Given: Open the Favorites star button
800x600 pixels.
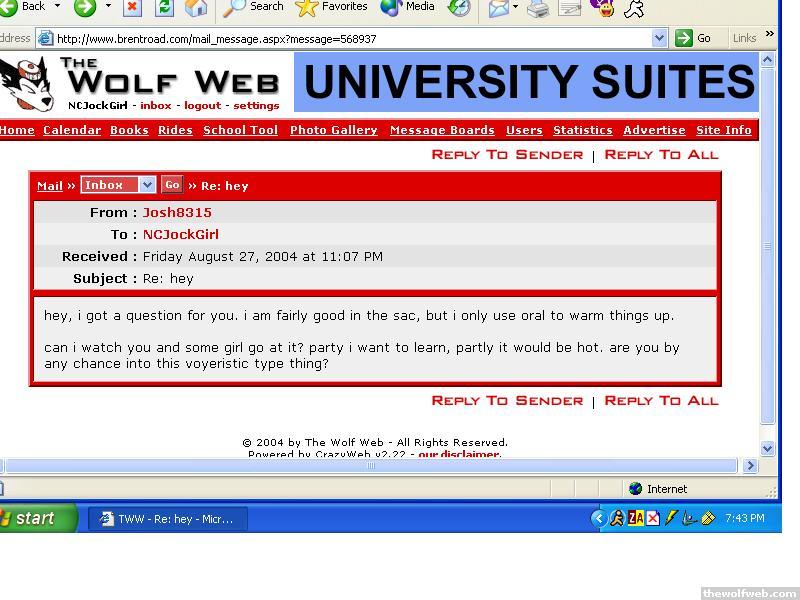Looking at the screenshot, I should point(332,8).
